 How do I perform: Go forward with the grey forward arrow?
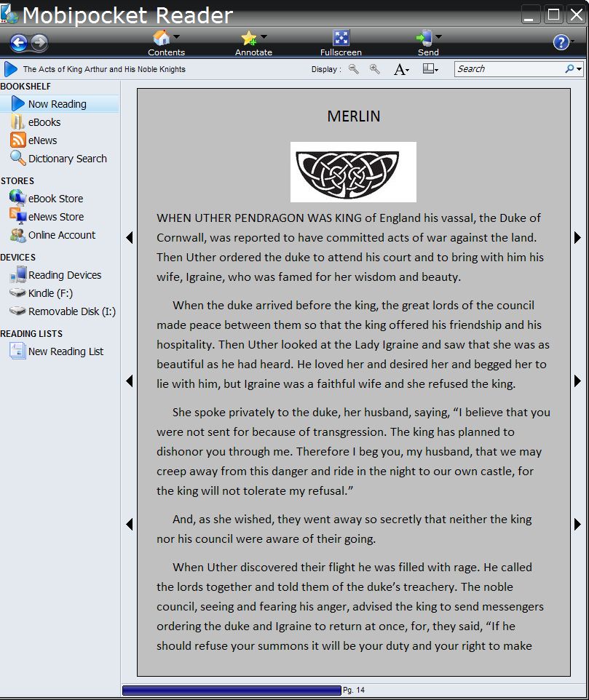pos(39,42)
